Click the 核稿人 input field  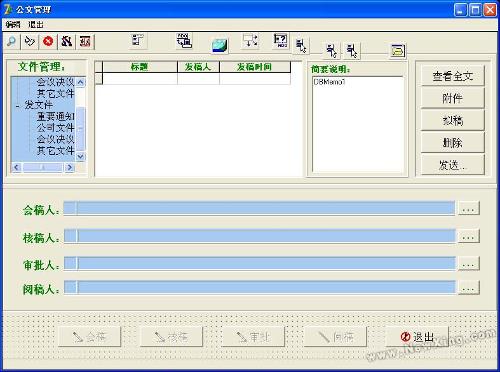(x=259, y=236)
